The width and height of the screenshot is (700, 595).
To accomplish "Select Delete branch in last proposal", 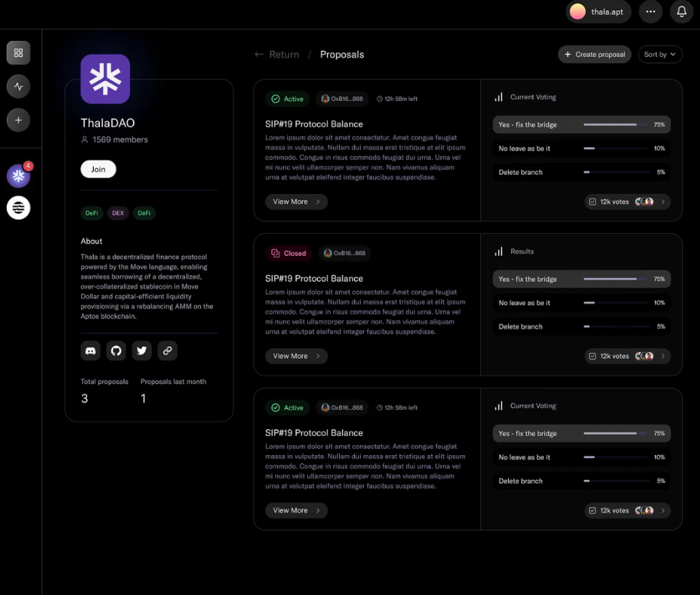I will (x=582, y=481).
